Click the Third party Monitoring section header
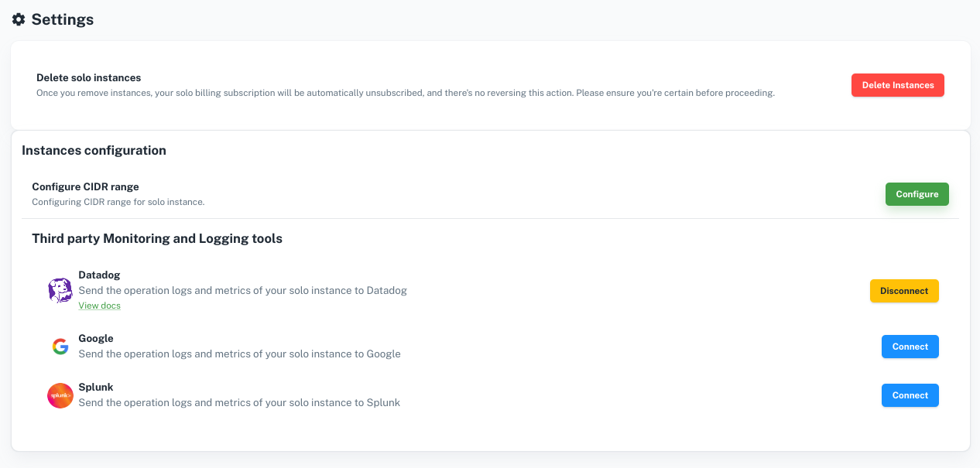980x468 pixels. point(157,238)
